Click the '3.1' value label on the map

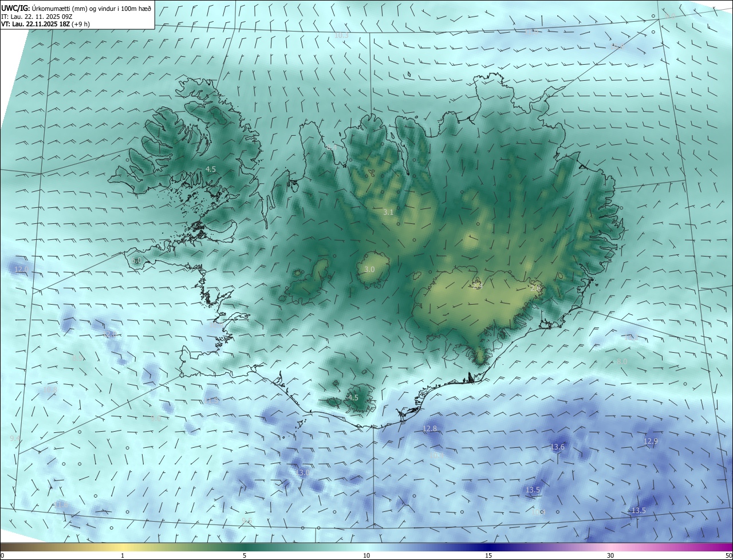(388, 212)
